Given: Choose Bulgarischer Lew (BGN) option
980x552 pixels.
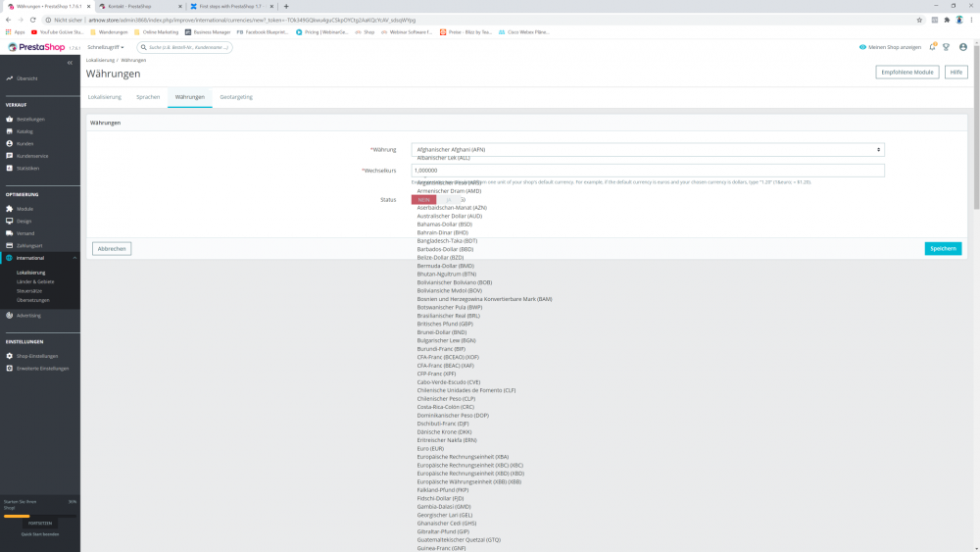Looking at the screenshot, I should click(446, 340).
